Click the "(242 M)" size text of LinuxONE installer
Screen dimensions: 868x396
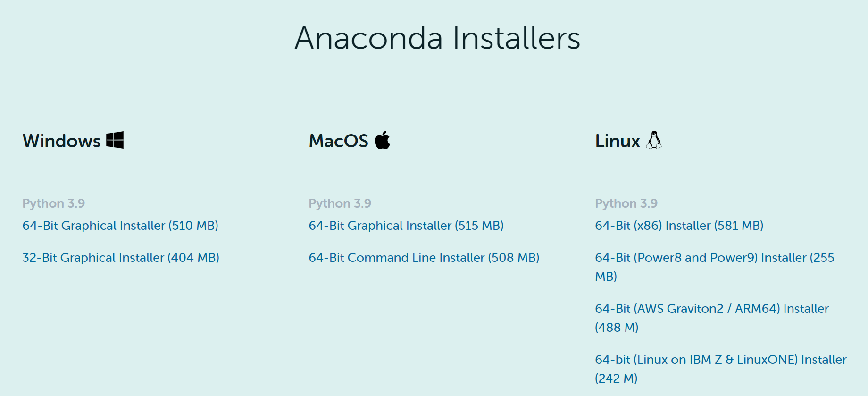tap(616, 379)
